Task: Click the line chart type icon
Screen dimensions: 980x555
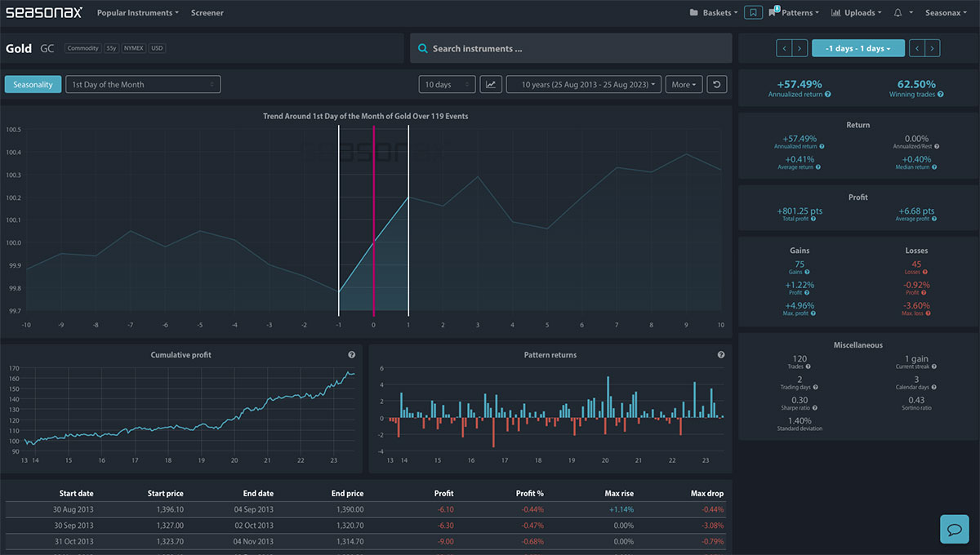Action: point(491,84)
